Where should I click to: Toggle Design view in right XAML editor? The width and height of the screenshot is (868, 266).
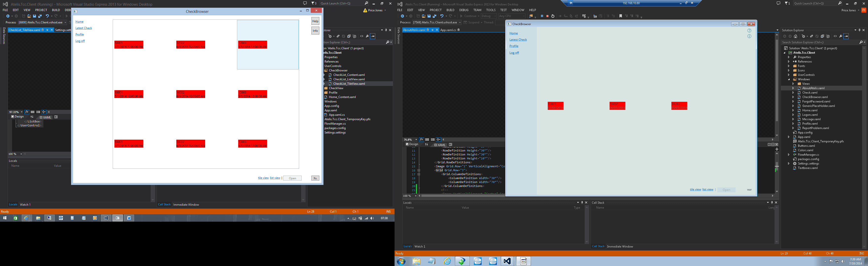coord(412,144)
